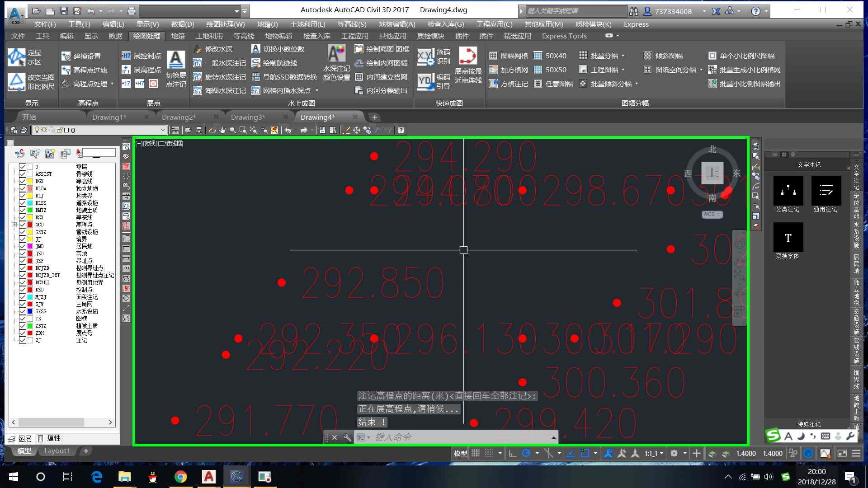Click the help question mark icon in toolbar

(401, 130)
